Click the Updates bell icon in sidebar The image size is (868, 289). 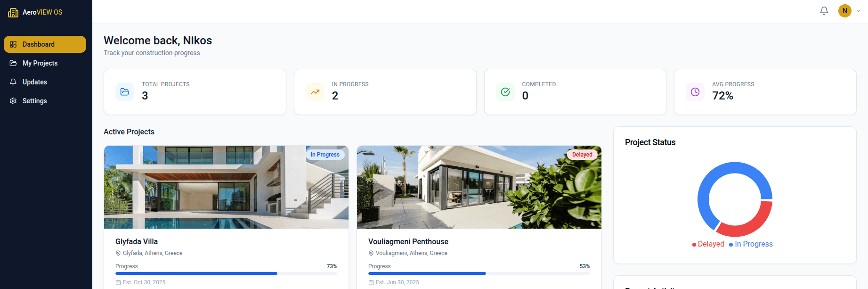[x=13, y=82]
